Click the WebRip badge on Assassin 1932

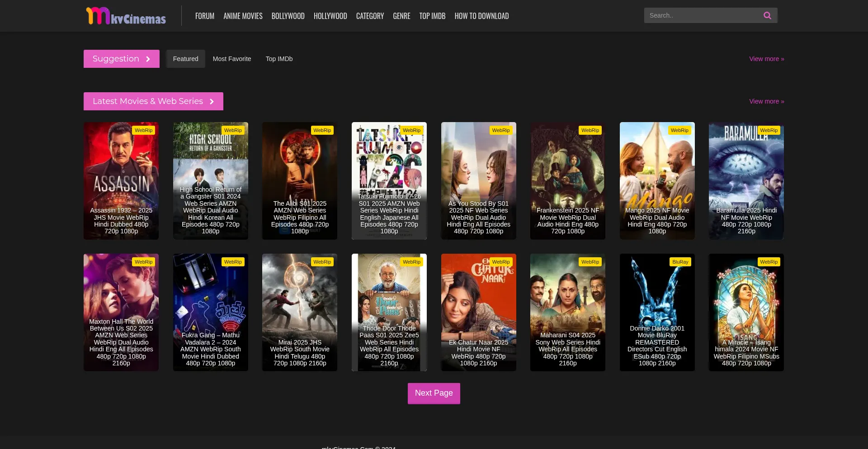143,130
